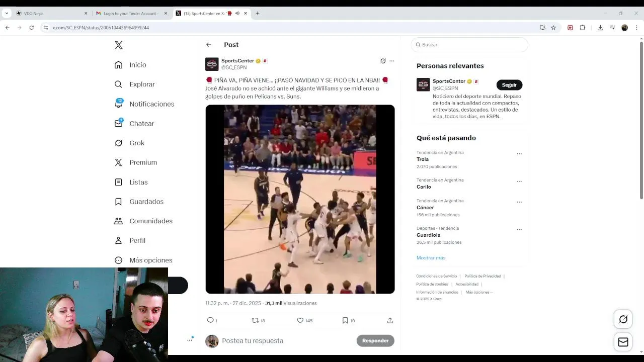Open the Chrome three-dot menu
This screenshot has width=644, height=362.
(x=636, y=28)
